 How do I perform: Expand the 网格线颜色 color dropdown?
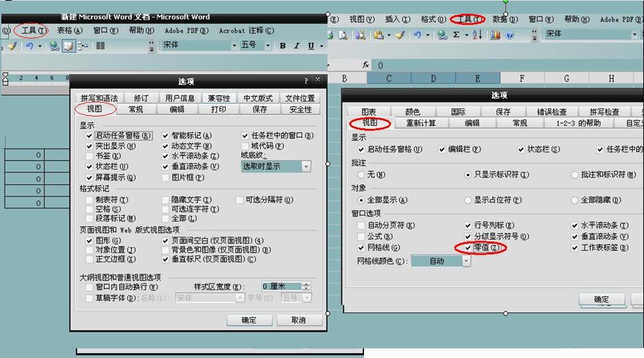(466, 261)
